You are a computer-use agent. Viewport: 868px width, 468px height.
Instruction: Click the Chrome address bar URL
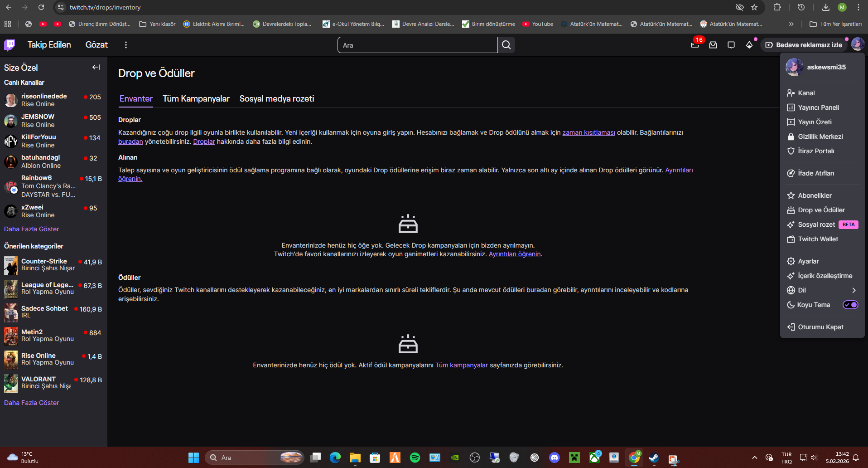pos(105,7)
